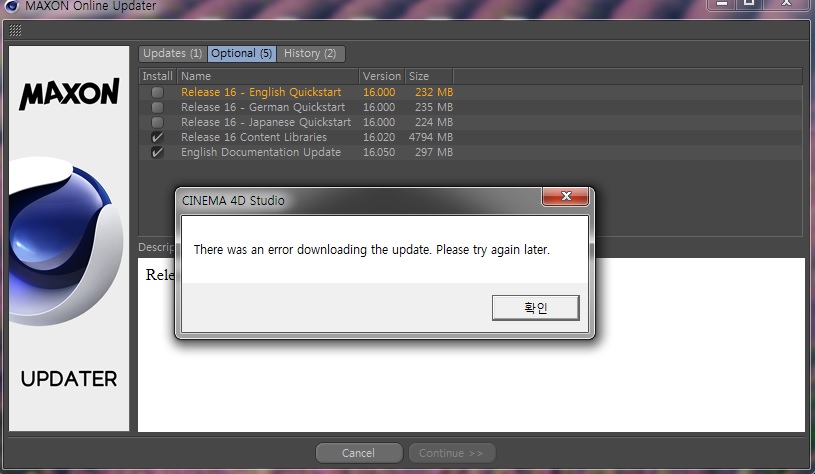Select Release 16 - English Quickstart row
Image resolution: width=815 pixels, height=474 pixels.
coord(470,93)
